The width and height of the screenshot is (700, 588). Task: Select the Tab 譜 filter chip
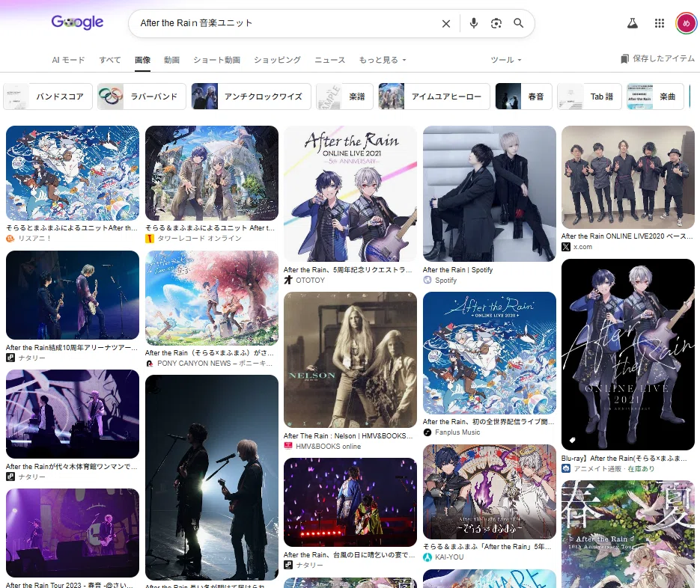tap(589, 97)
